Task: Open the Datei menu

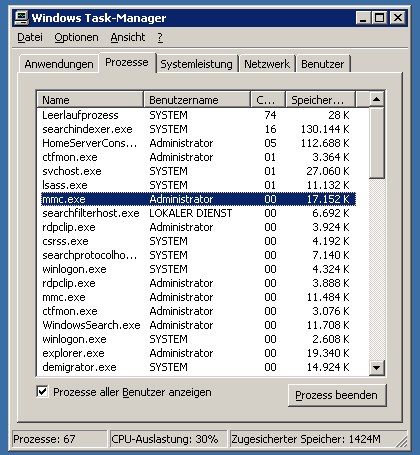Action: click(x=30, y=37)
